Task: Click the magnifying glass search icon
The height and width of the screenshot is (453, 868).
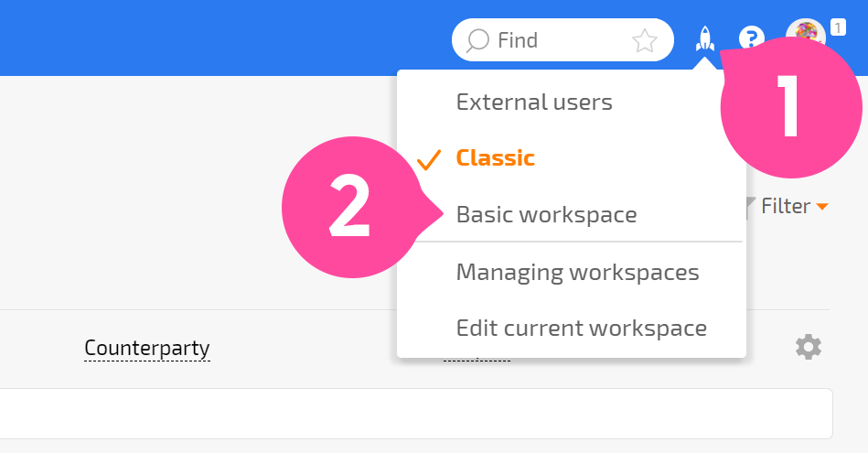Action: pyautogui.click(x=477, y=40)
